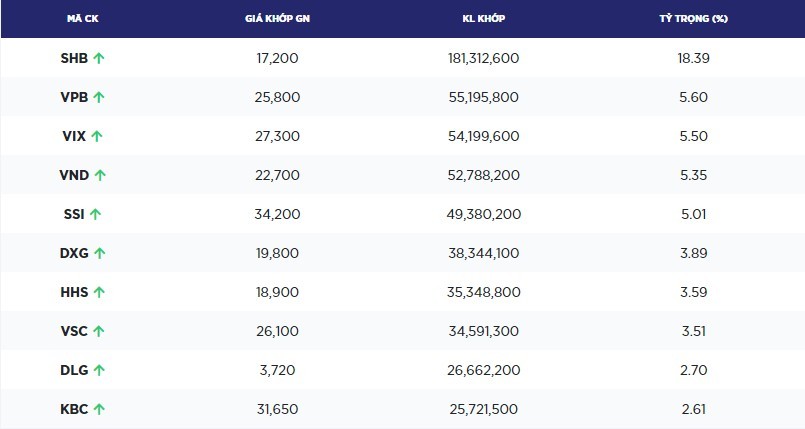The width and height of the screenshot is (805, 429).
Task: Click SHB matched volume 181,312,600
Action: pyautogui.click(x=483, y=58)
